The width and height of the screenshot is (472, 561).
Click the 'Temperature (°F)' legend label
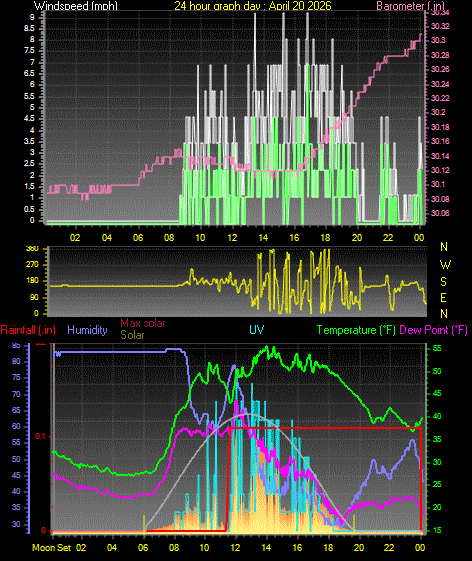(x=356, y=330)
